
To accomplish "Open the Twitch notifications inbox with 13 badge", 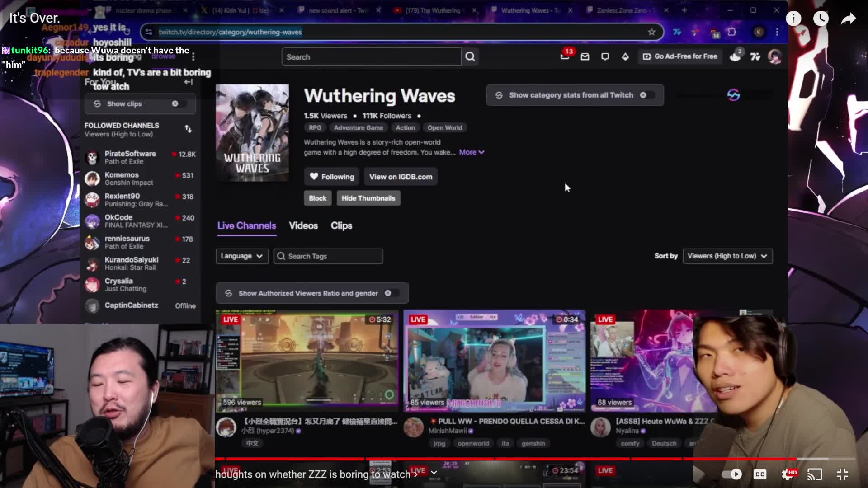I will (x=565, y=56).
